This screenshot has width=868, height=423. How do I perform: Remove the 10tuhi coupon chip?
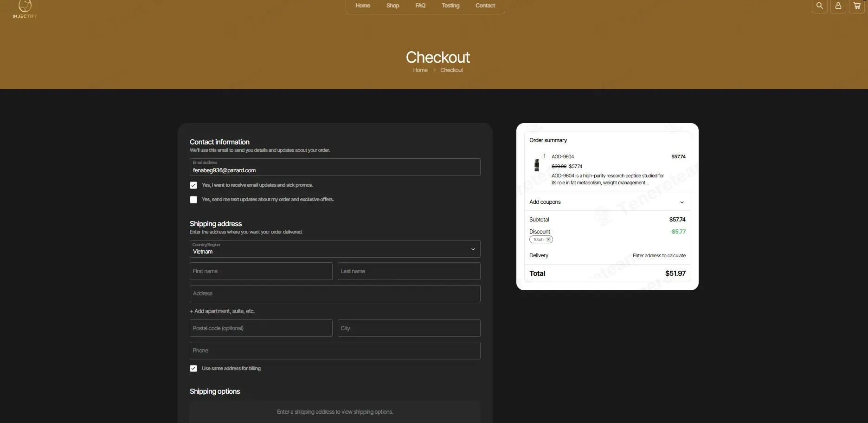(x=548, y=240)
